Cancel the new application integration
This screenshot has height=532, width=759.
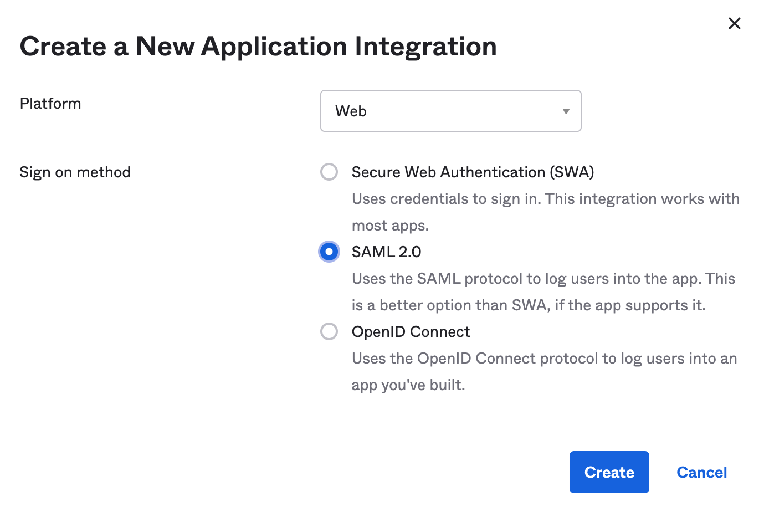point(701,472)
